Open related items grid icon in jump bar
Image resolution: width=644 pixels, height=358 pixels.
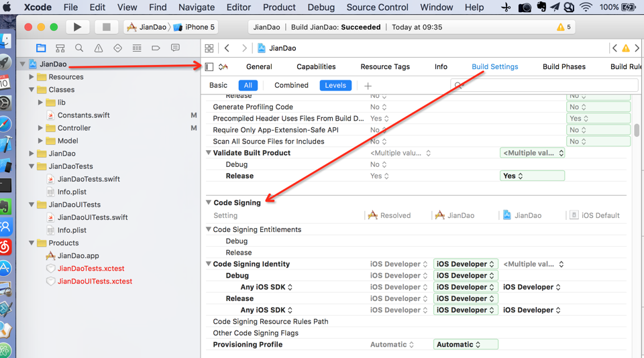pyautogui.click(x=209, y=48)
